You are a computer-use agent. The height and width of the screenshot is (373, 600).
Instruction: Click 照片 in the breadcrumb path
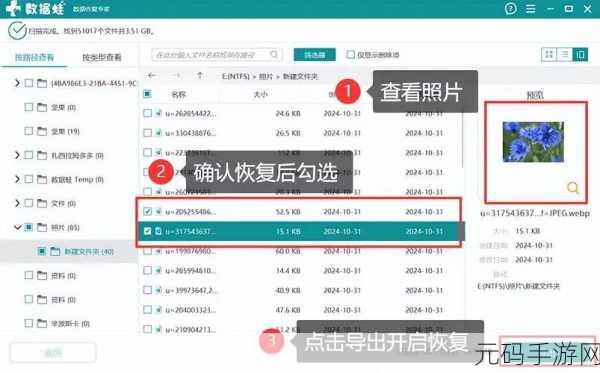point(266,76)
